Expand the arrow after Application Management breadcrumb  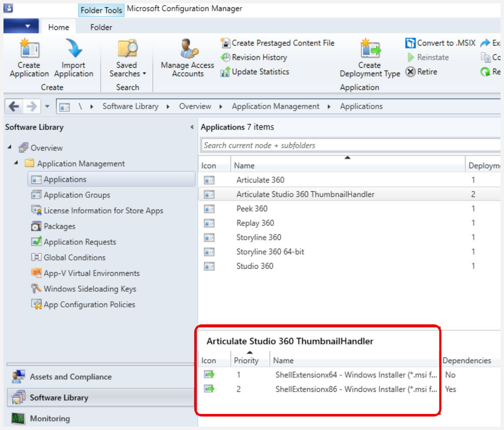[329, 107]
